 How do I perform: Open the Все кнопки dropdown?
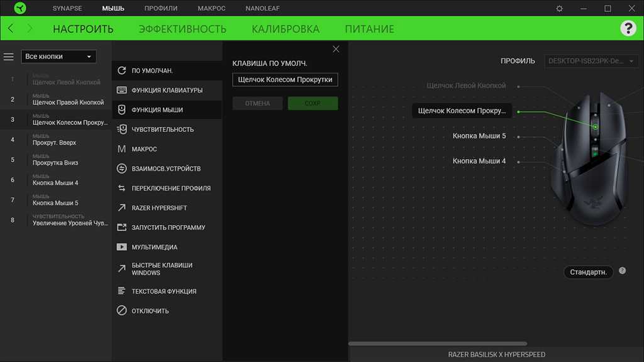[x=58, y=57]
